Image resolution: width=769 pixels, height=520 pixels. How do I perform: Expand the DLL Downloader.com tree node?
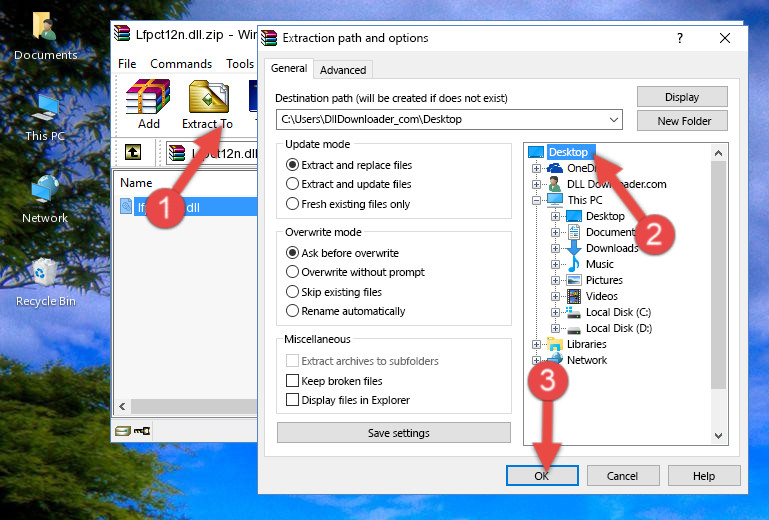pyautogui.click(x=536, y=184)
